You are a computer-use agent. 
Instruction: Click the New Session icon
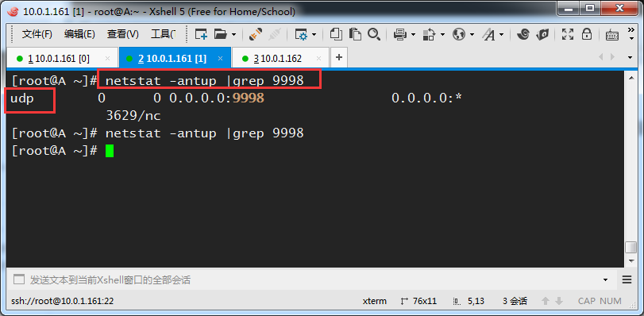[x=201, y=34]
